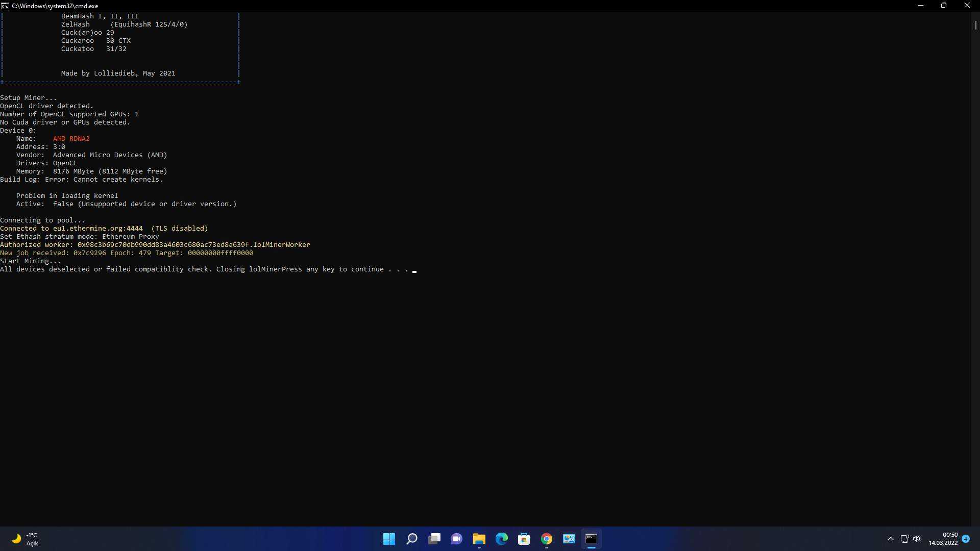Launch Microsoft Edge from taskbar
The image size is (980, 551).
pyautogui.click(x=502, y=539)
